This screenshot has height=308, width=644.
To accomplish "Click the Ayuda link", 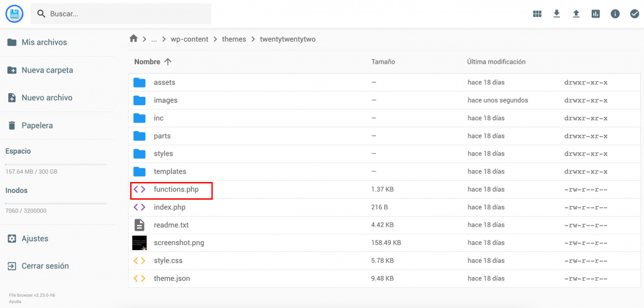I will (x=15, y=301).
